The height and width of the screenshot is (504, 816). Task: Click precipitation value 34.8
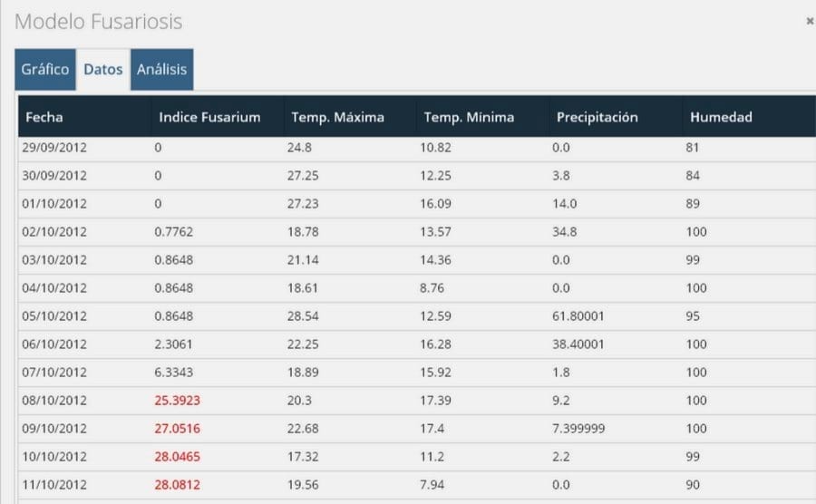565,231
